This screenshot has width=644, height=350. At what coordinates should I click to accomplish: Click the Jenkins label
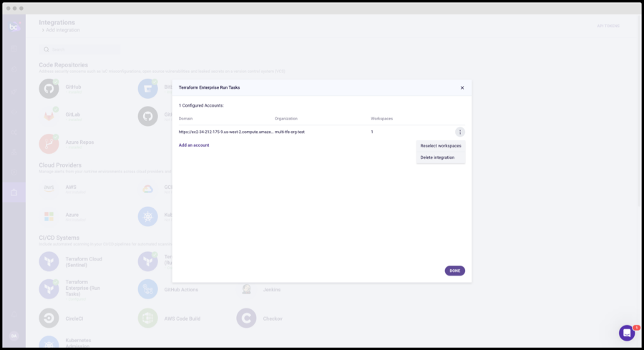(x=272, y=290)
